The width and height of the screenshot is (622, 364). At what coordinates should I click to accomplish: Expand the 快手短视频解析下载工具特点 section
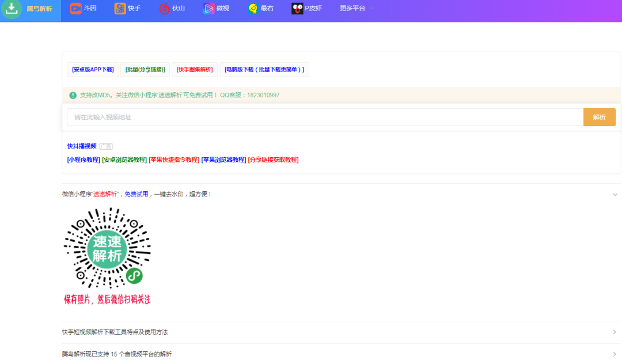(x=341, y=332)
